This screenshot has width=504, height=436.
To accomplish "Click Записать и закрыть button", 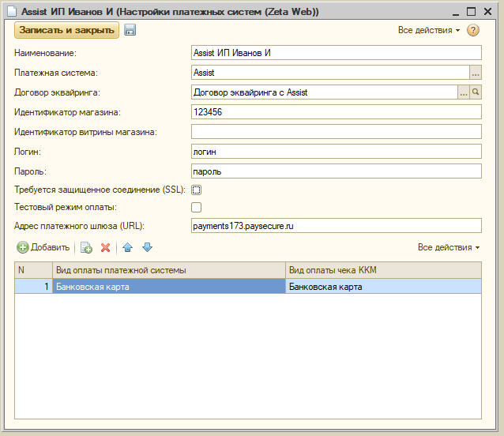I will 66,30.
